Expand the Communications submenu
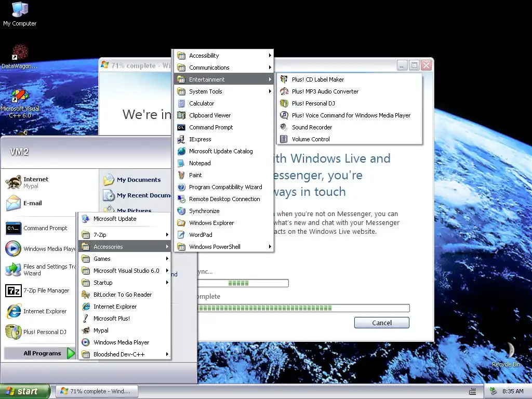Viewport: 532px width, 399px height. click(224, 68)
